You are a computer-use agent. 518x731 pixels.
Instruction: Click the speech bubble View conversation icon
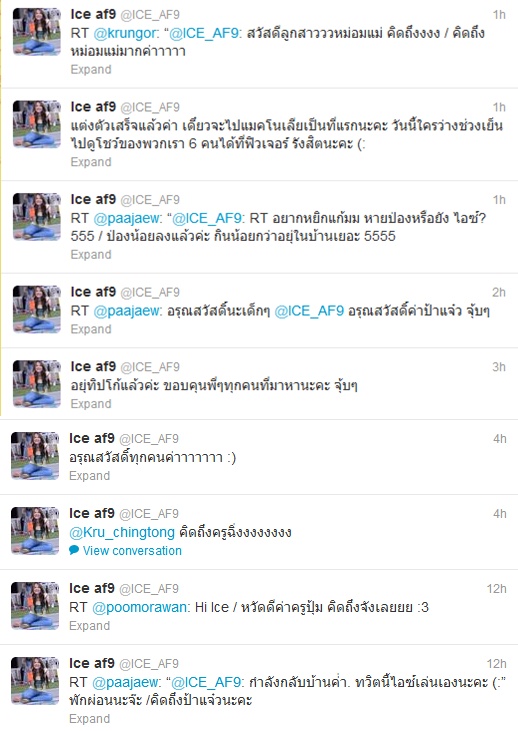[x=74, y=550]
